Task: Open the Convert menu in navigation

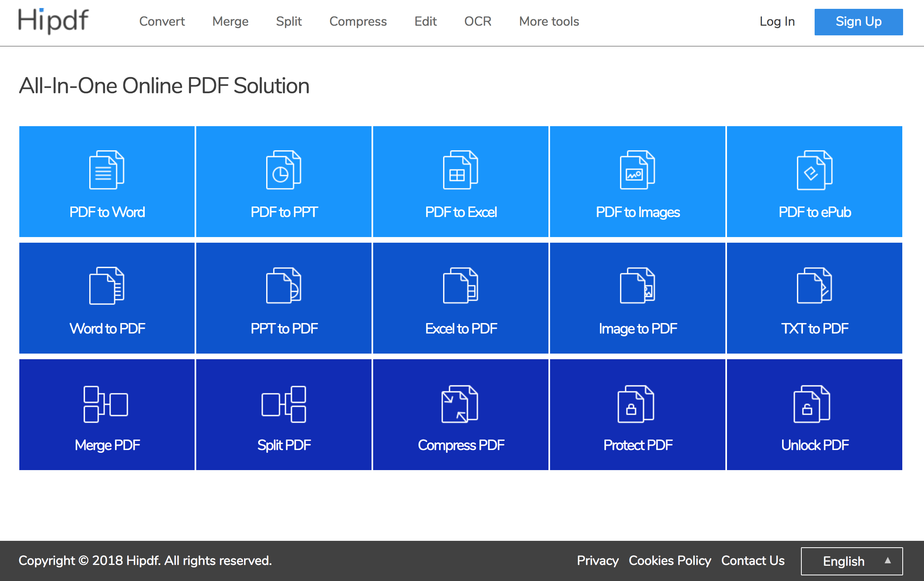Action: click(162, 21)
